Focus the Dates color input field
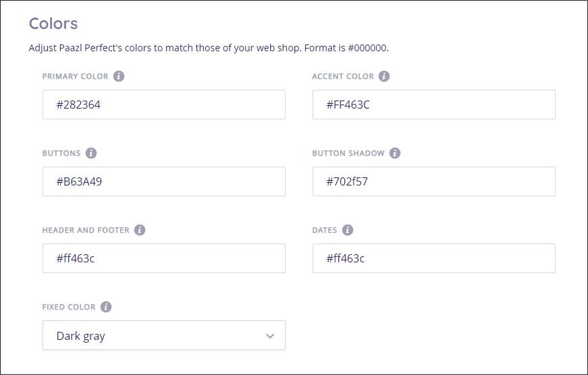 coord(434,258)
